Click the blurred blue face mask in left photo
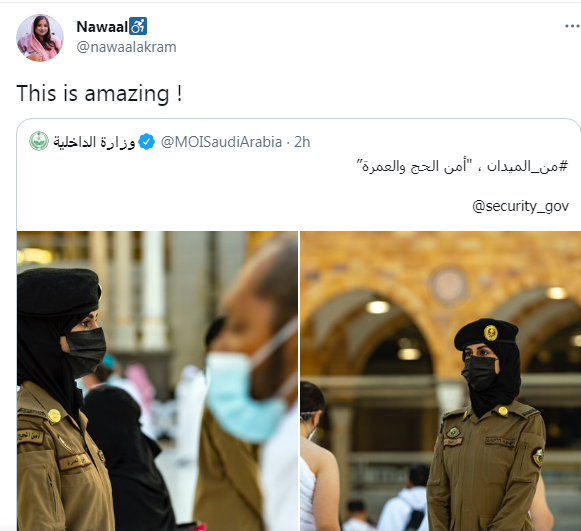This screenshot has width=581, height=531. point(245,397)
